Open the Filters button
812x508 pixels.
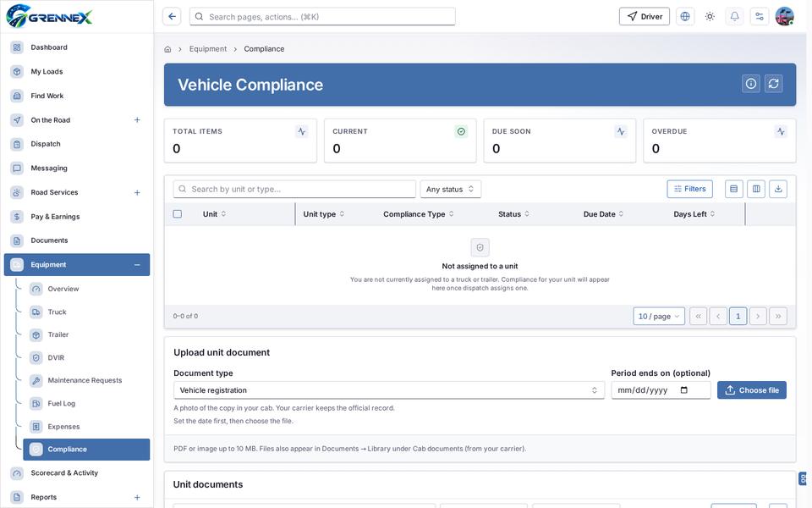[690, 189]
